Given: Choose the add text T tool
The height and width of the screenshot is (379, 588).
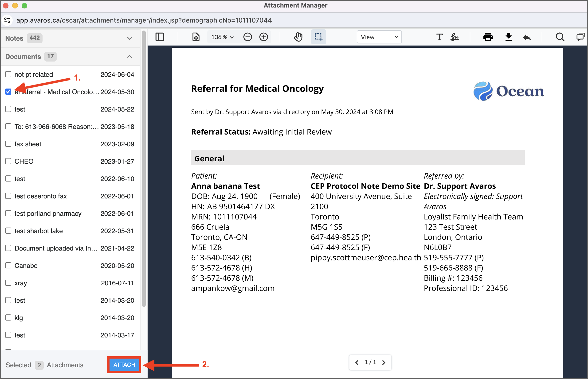Looking at the screenshot, I should [x=439, y=37].
